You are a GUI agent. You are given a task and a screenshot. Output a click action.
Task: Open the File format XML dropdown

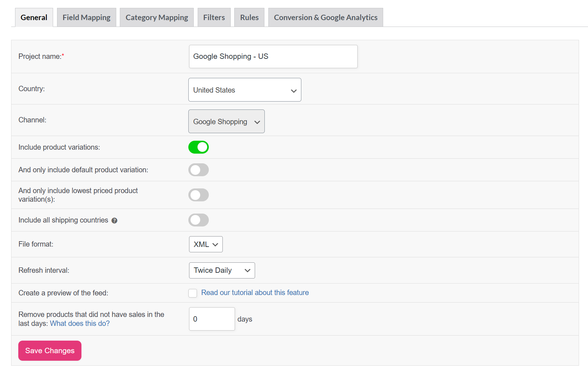click(x=206, y=244)
